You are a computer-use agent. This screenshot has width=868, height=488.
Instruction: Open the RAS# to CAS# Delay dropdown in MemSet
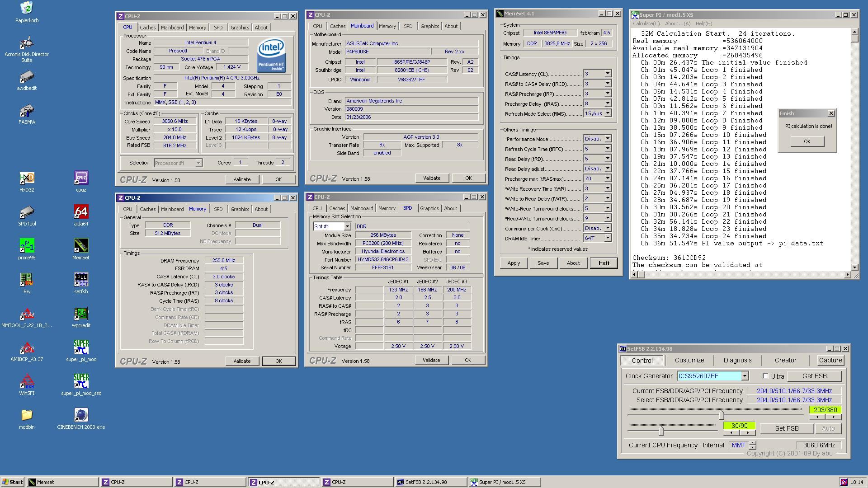click(x=608, y=84)
